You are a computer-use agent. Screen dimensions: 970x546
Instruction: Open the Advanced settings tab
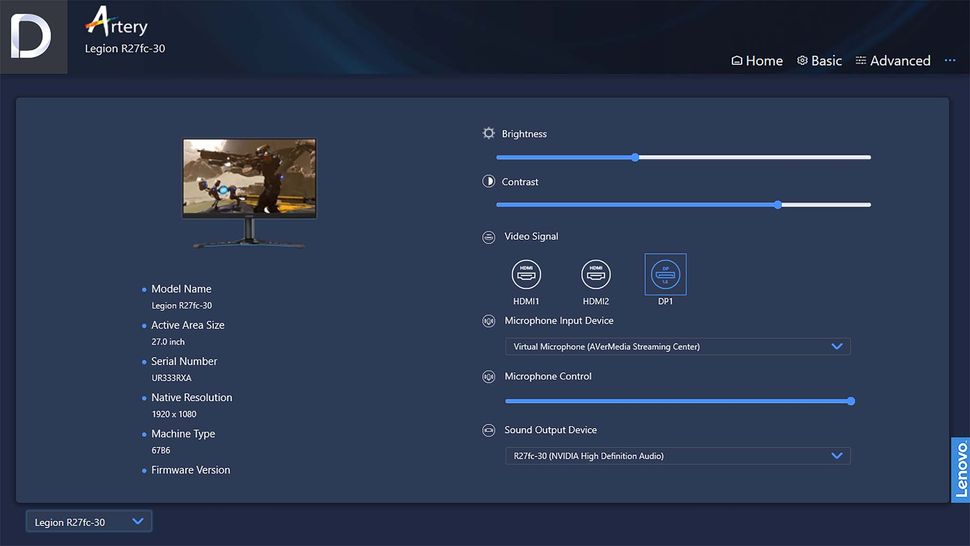(892, 61)
